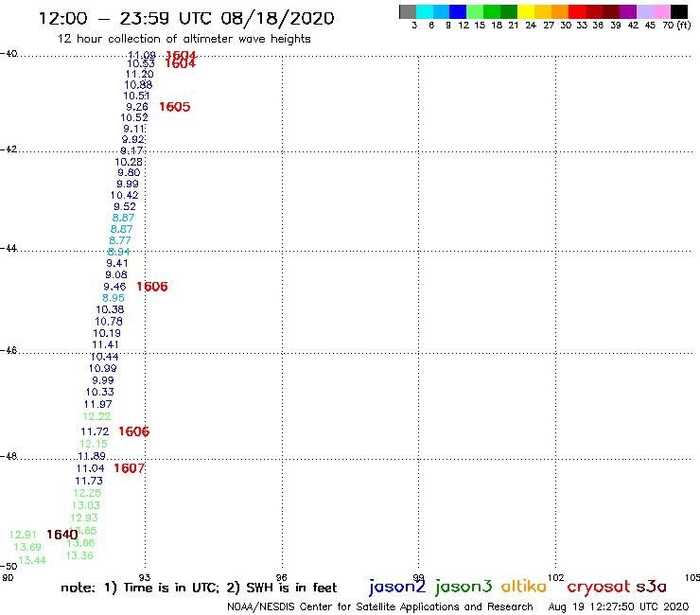
Task: Select the wave height value 9.92
Action: [132, 139]
